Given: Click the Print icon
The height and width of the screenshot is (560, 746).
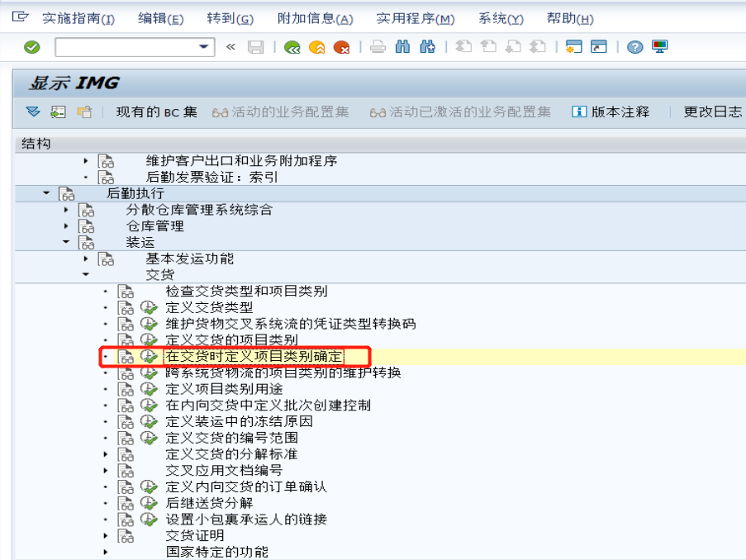Looking at the screenshot, I should click(378, 47).
